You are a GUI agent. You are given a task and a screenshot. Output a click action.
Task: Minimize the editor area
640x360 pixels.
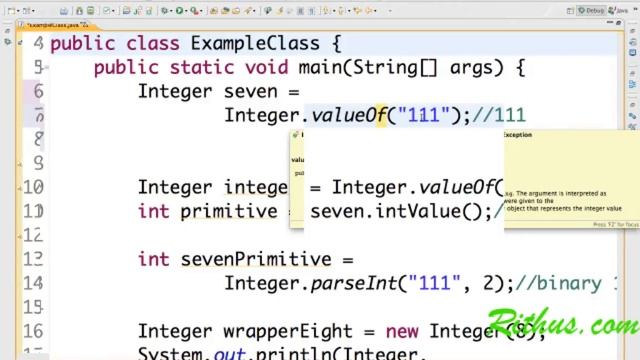(610, 23)
